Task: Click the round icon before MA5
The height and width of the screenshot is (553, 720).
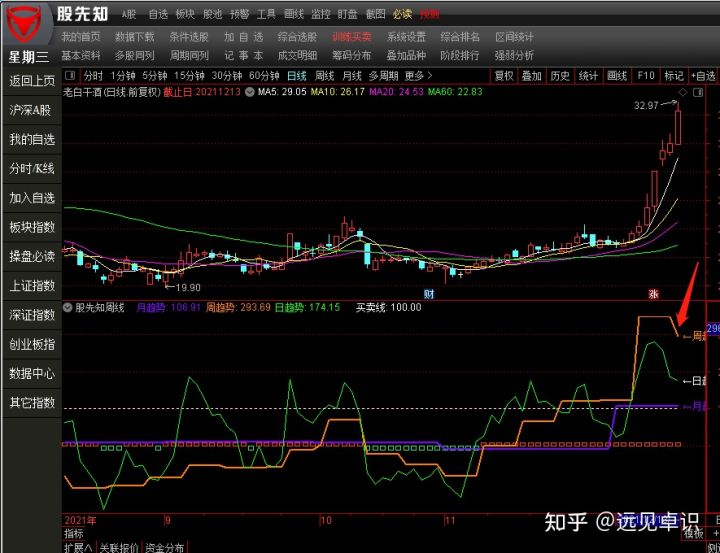Action: pos(250,92)
